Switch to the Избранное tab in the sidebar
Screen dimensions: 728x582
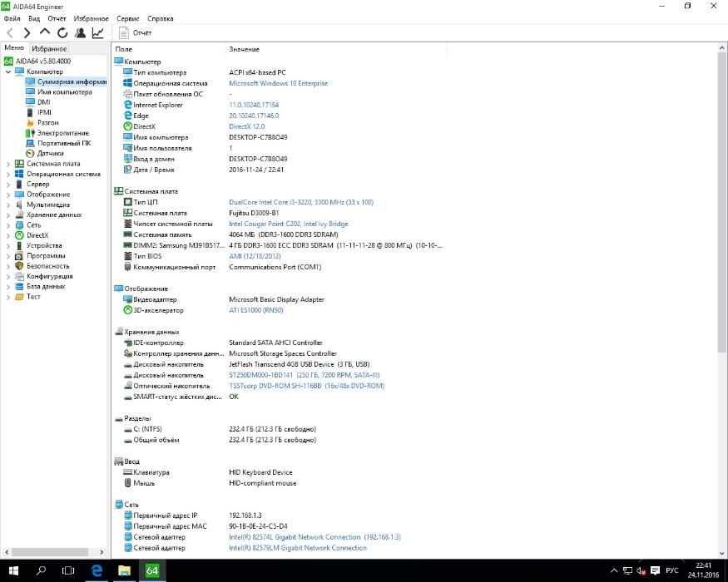49,49
